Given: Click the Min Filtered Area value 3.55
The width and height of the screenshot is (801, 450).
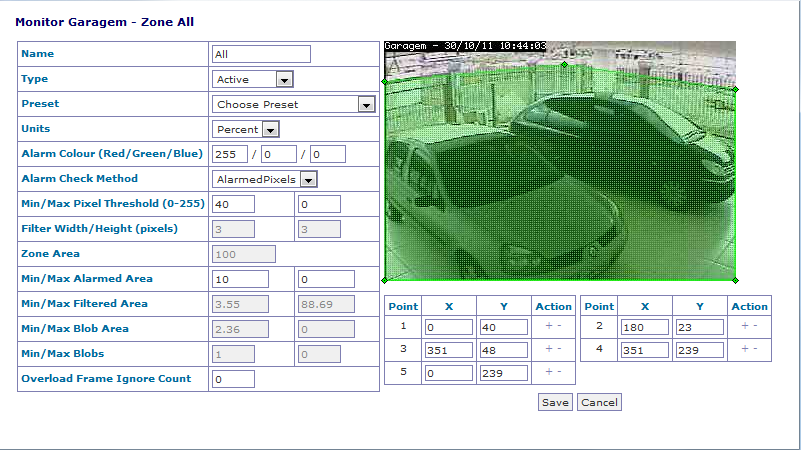Looking at the screenshot, I should tap(241, 304).
